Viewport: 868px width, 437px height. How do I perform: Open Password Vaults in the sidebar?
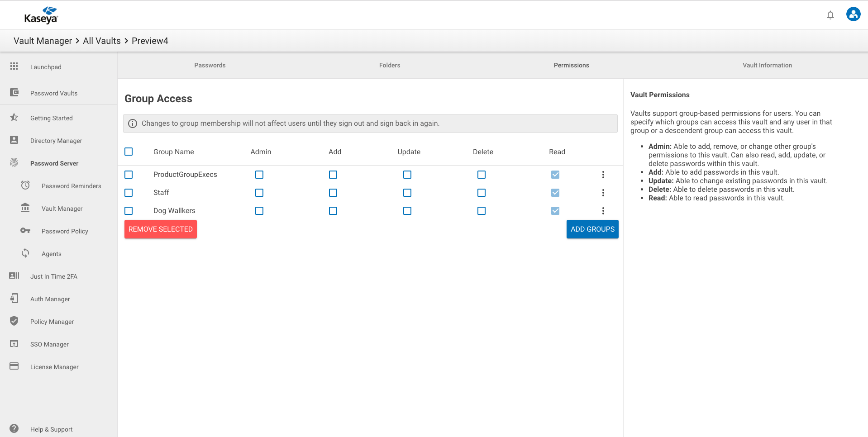point(54,93)
